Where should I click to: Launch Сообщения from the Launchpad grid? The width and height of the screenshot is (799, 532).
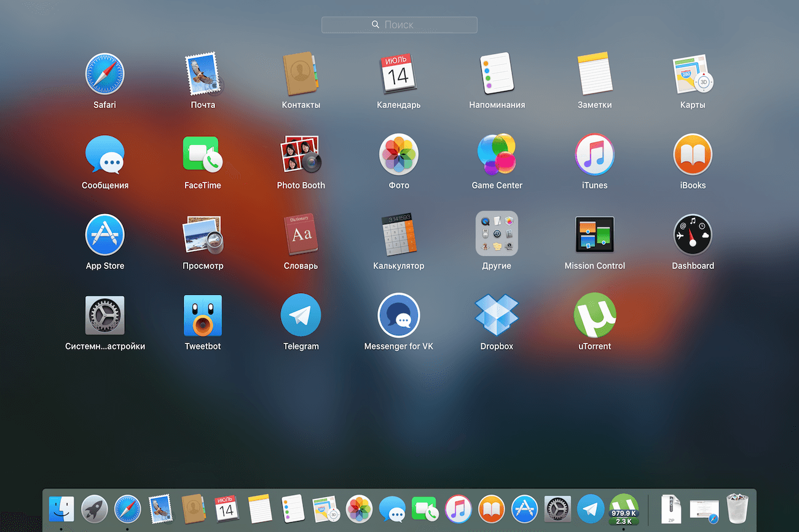tap(104, 154)
